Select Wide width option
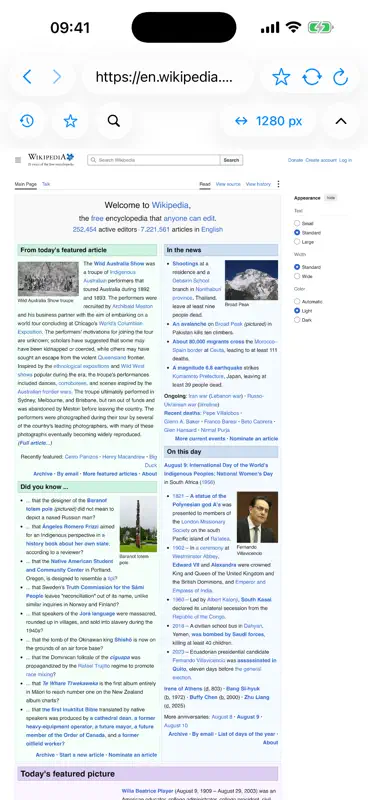 click(297, 276)
